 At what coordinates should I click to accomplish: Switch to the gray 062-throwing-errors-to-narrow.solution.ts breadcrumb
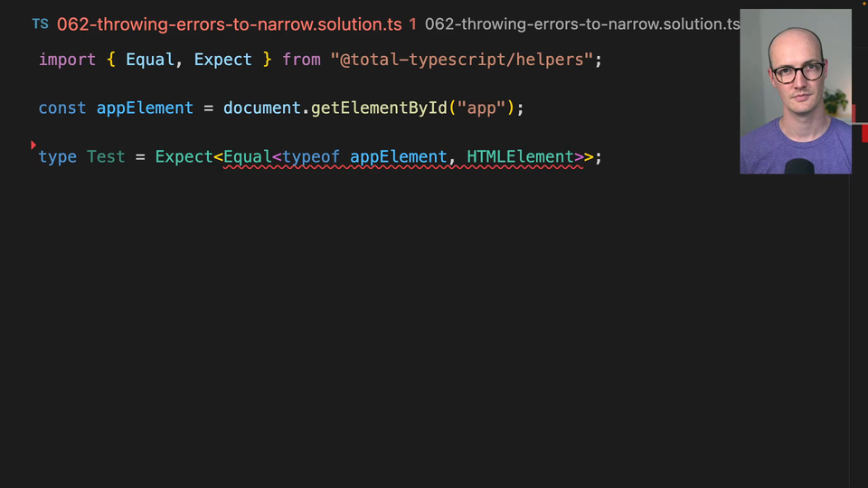click(x=581, y=24)
